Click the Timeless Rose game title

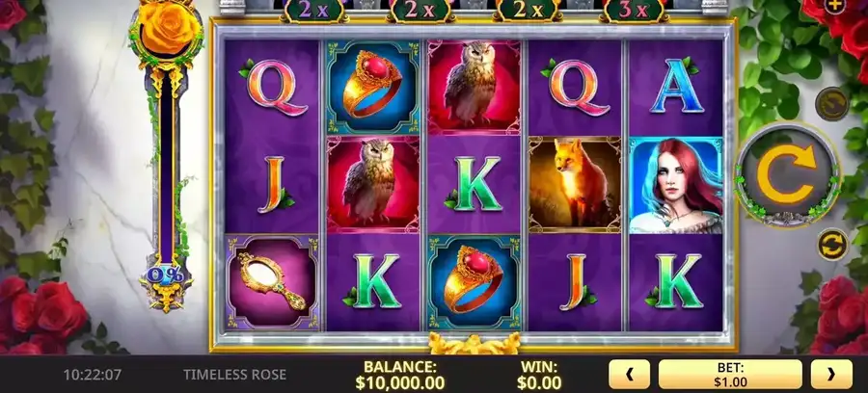click(234, 375)
